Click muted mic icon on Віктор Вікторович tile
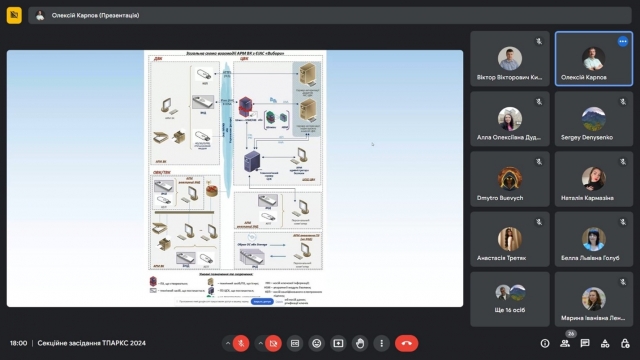Viewport: 640px width, 360px height. pos(539,41)
